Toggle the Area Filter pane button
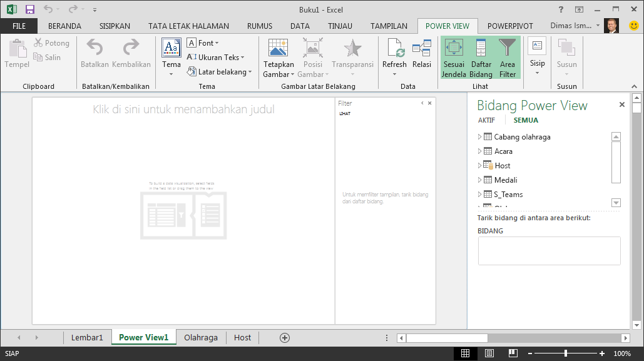Image resolution: width=644 pixels, height=361 pixels. [507, 58]
